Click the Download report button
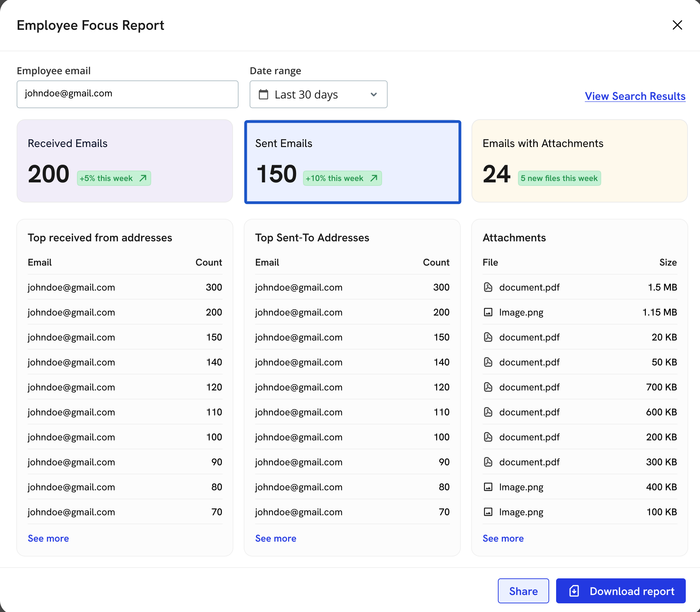 point(621,591)
